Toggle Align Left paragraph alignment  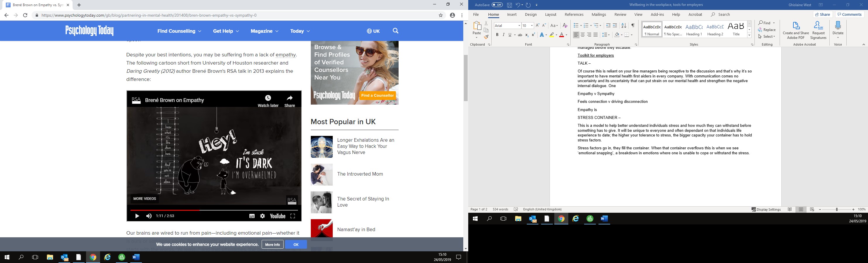tap(576, 35)
